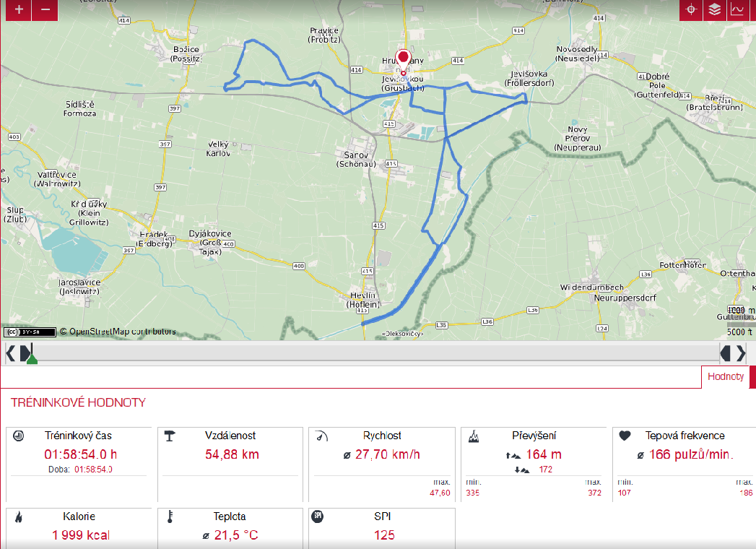Click the thermometer icon by Teplota
The width and height of the screenshot is (756, 549).
pos(170,516)
